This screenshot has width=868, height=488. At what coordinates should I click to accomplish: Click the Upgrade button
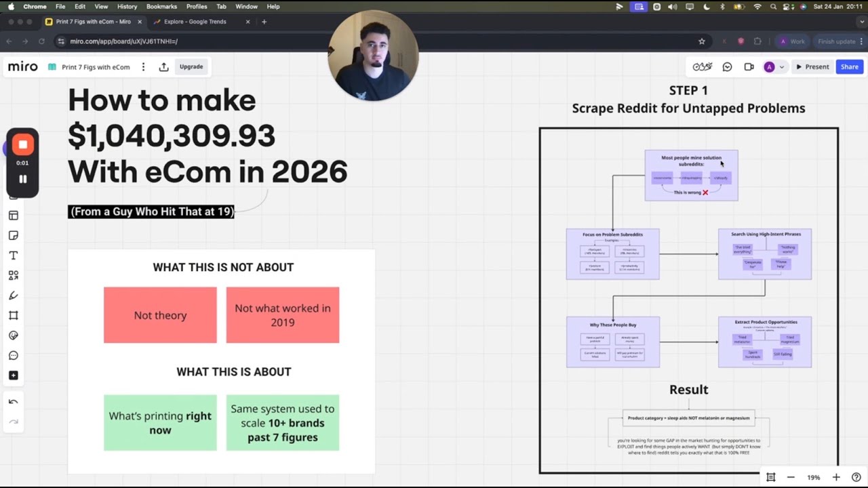tap(191, 66)
